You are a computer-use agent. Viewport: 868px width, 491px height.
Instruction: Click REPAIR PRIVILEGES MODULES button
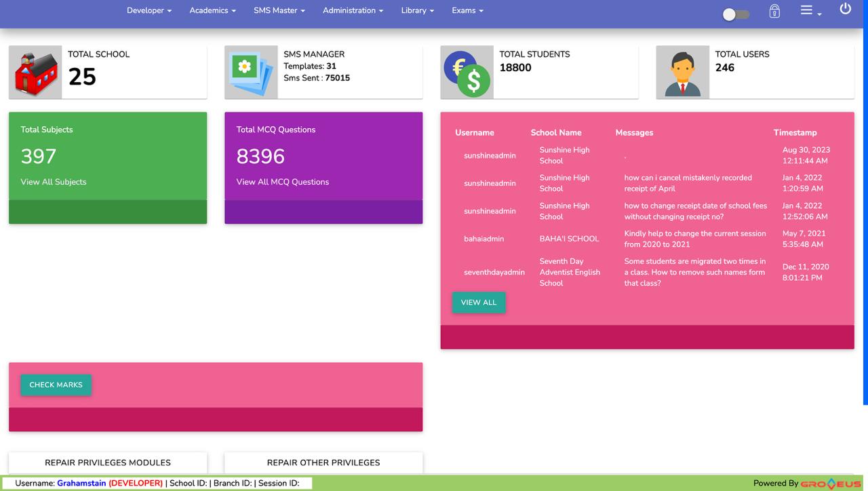pos(108,463)
